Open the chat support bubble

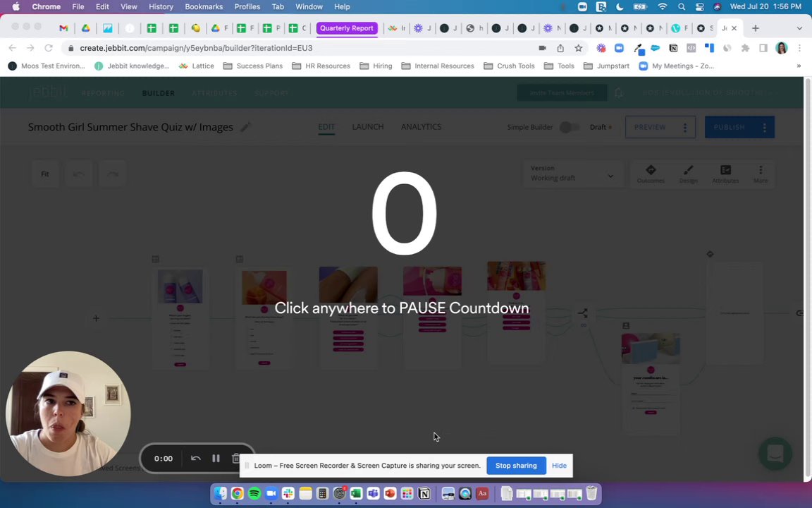tap(775, 453)
